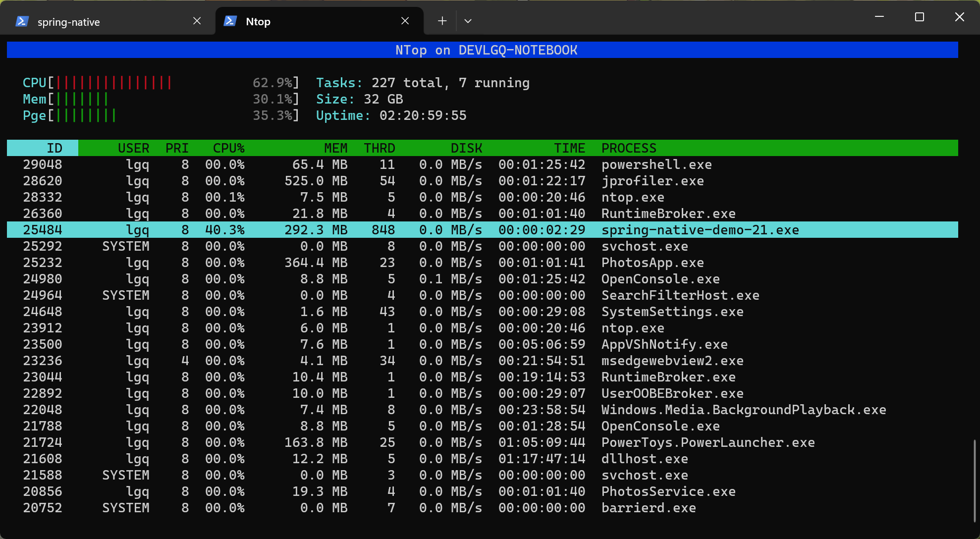The image size is (980, 539).
Task: Select the SearchFilterHost.exe process row
Action: (x=483, y=295)
